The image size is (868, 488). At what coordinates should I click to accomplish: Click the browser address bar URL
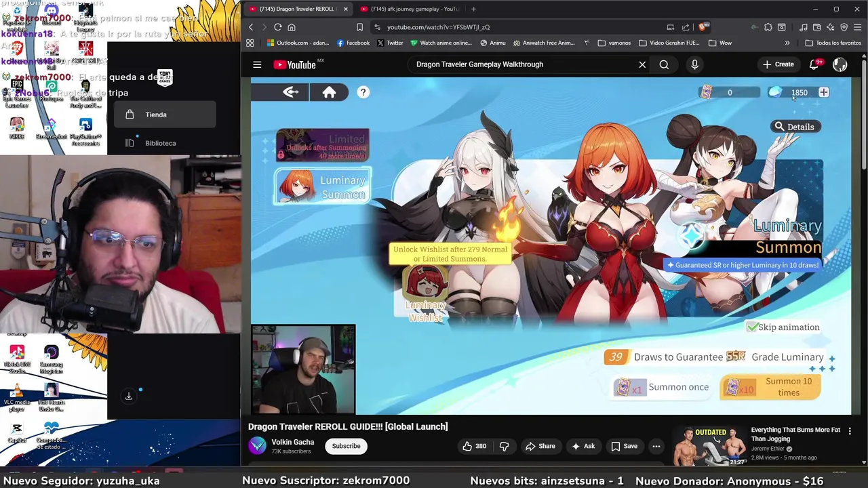point(438,27)
